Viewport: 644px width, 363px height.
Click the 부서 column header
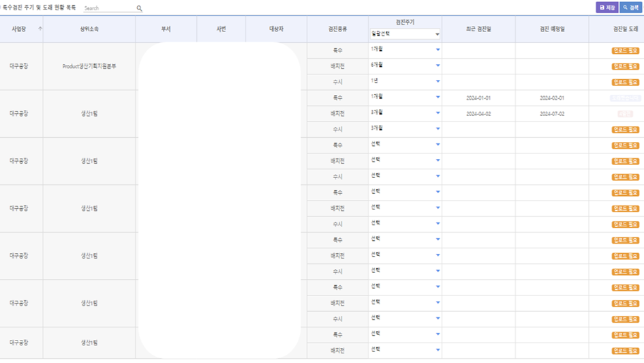(x=166, y=29)
